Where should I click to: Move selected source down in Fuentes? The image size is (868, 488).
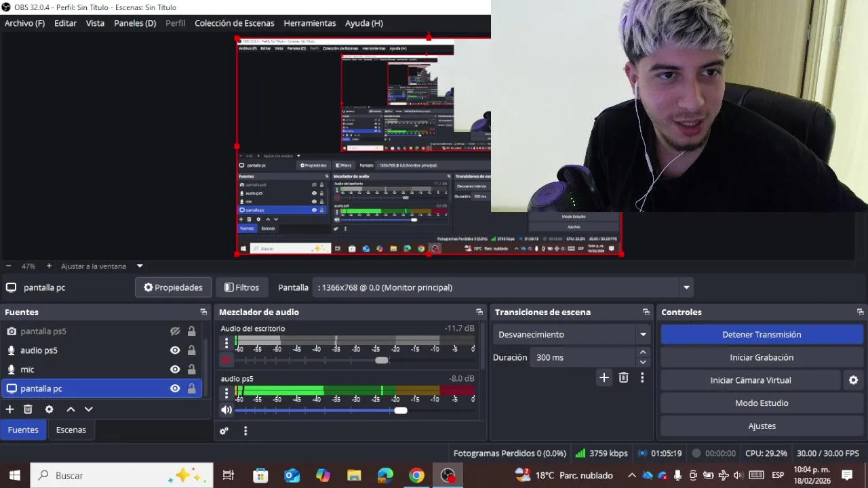[88, 409]
